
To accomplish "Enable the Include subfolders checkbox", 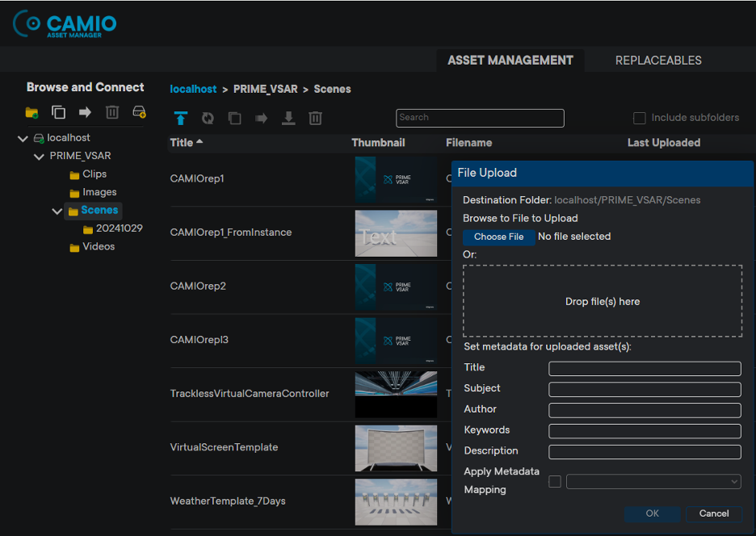I will 640,118.
